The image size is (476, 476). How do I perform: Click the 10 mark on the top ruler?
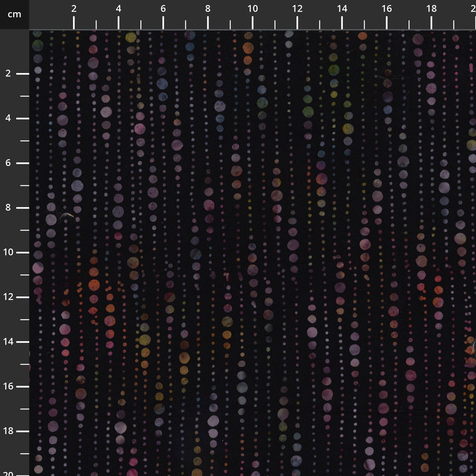click(253, 9)
